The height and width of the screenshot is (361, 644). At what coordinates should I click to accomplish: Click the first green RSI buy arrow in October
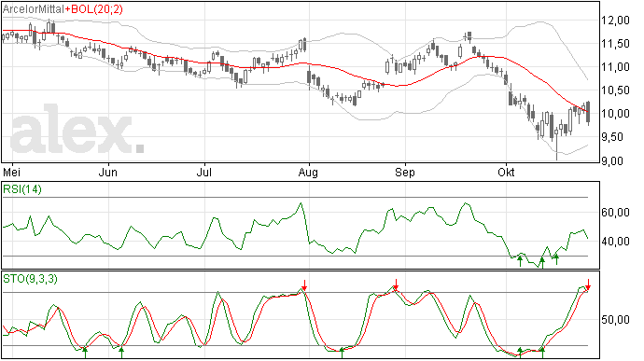click(x=520, y=261)
